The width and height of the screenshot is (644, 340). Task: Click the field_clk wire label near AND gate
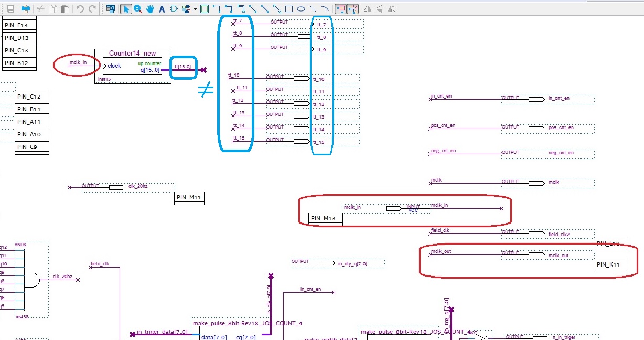point(100,264)
